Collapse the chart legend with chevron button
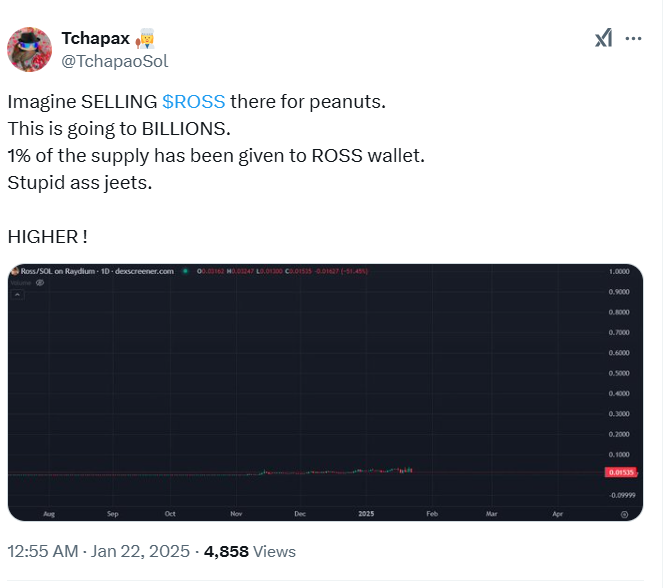Image resolution: width=664 pixels, height=588 pixels. pyautogui.click(x=17, y=295)
